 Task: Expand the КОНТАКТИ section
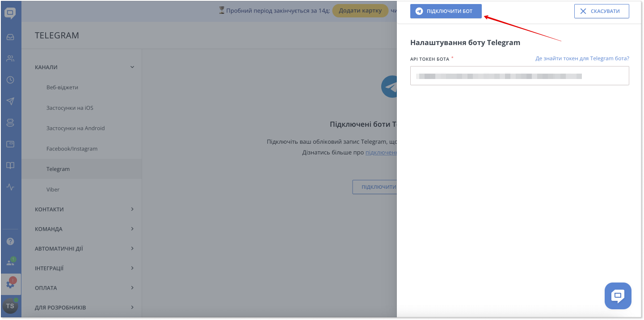point(85,209)
